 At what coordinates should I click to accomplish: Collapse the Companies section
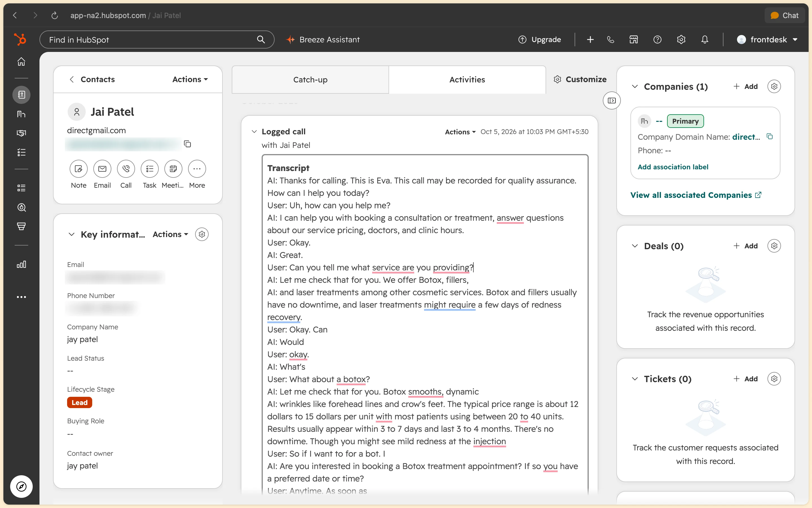click(x=634, y=86)
